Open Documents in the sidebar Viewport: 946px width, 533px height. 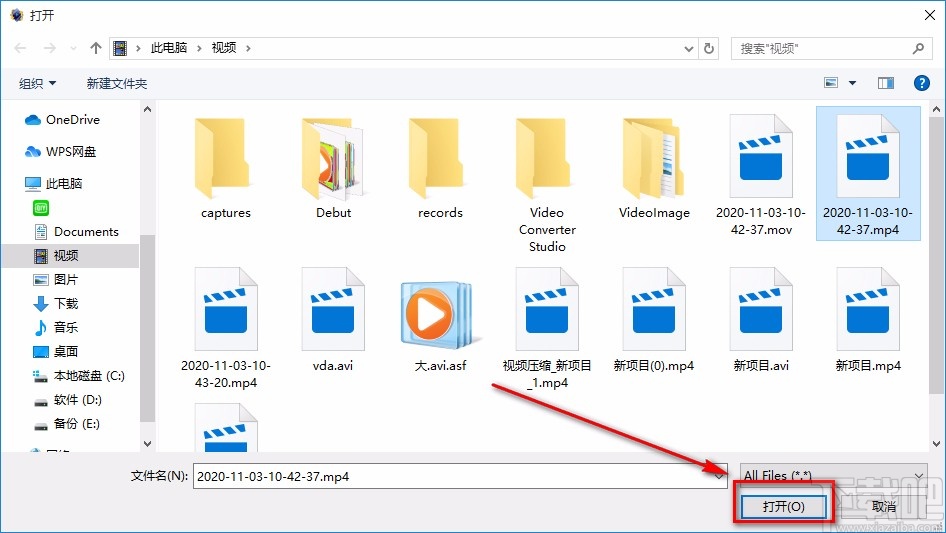pyautogui.click(x=77, y=232)
